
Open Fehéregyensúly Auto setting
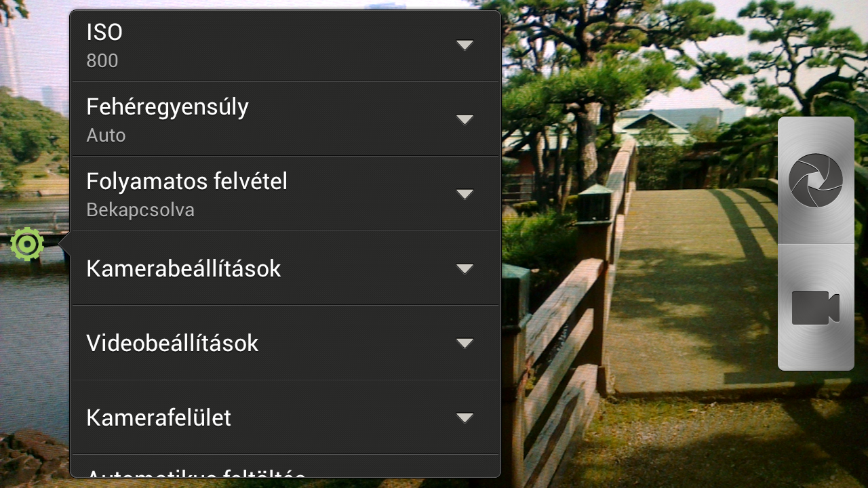285,119
